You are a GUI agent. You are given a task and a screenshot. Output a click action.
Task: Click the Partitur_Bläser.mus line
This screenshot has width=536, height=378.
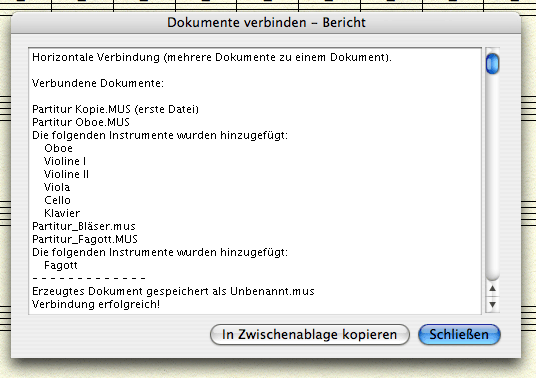click(84, 226)
